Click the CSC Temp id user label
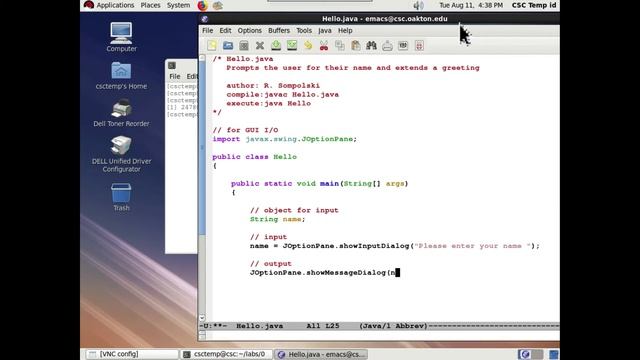This screenshot has height=360, width=640. tap(534, 5)
